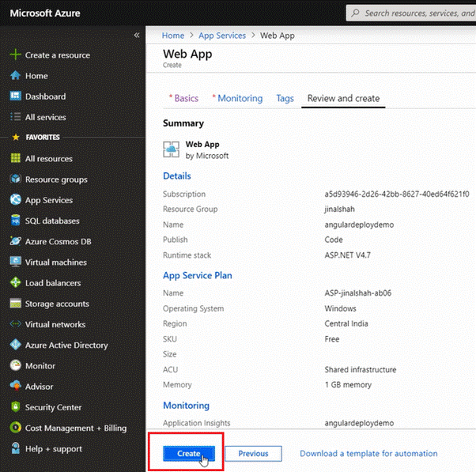
Task: Click plan name ASP-jinalshah-ab06
Action: click(x=358, y=293)
